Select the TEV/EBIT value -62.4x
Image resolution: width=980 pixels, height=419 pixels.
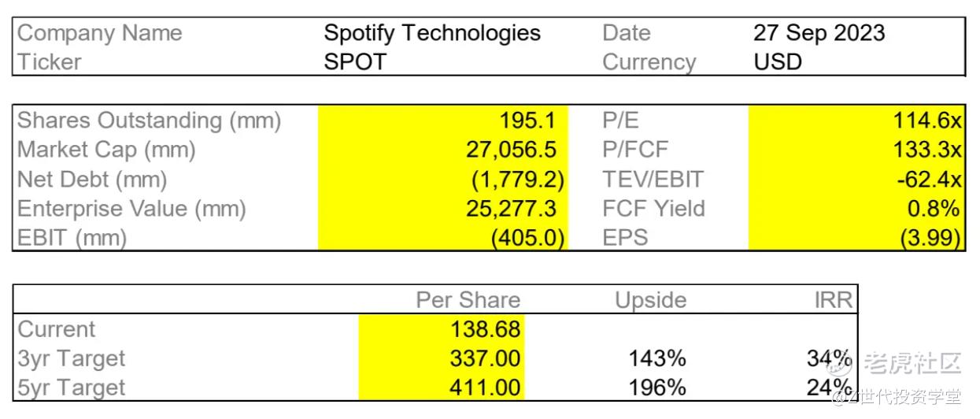click(x=929, y=180)
